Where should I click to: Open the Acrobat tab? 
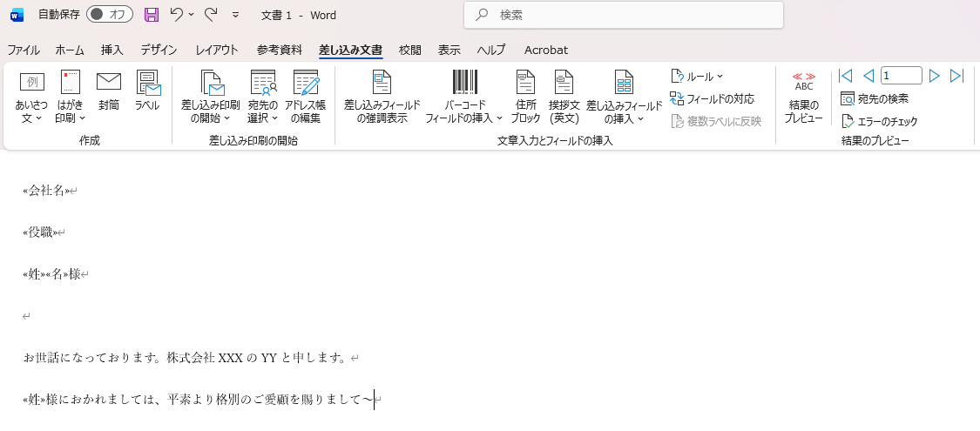click(546, 50)
